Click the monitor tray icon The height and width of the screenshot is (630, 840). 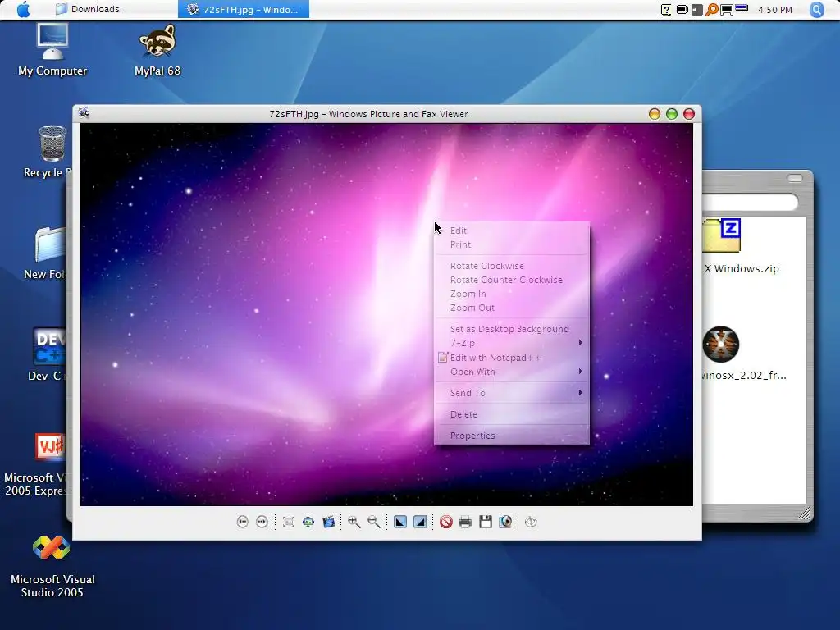727,10
